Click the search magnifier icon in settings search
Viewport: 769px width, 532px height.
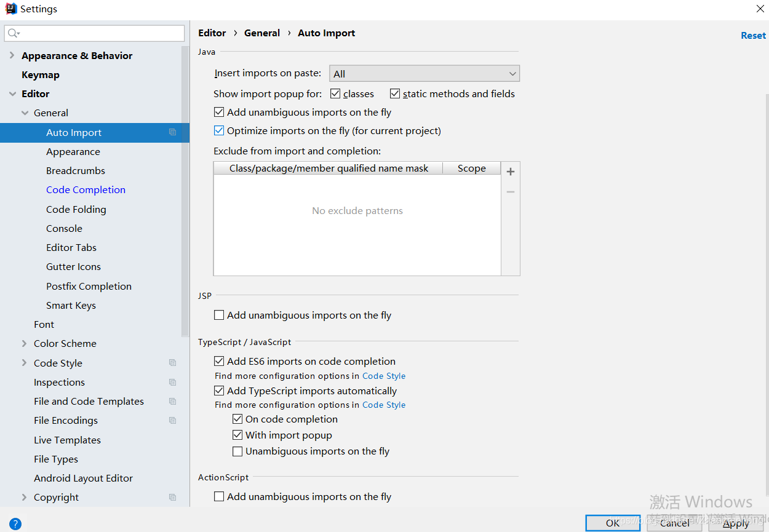click(x=14, y=33)
